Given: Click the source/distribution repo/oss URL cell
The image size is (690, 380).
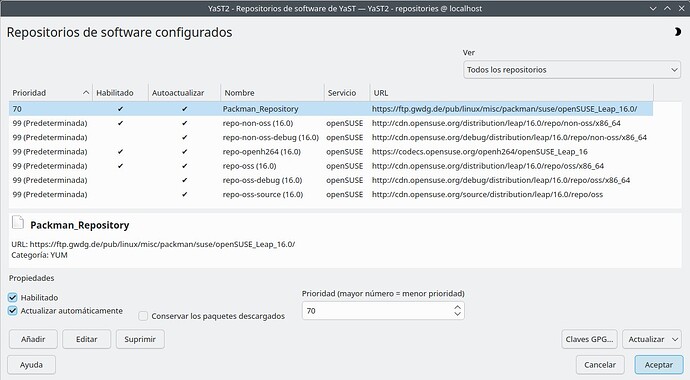Looking at the screenshot, I should 487,194.
